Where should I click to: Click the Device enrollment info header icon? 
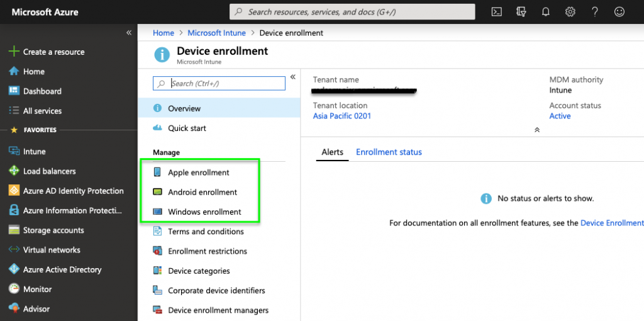(162, 55)
